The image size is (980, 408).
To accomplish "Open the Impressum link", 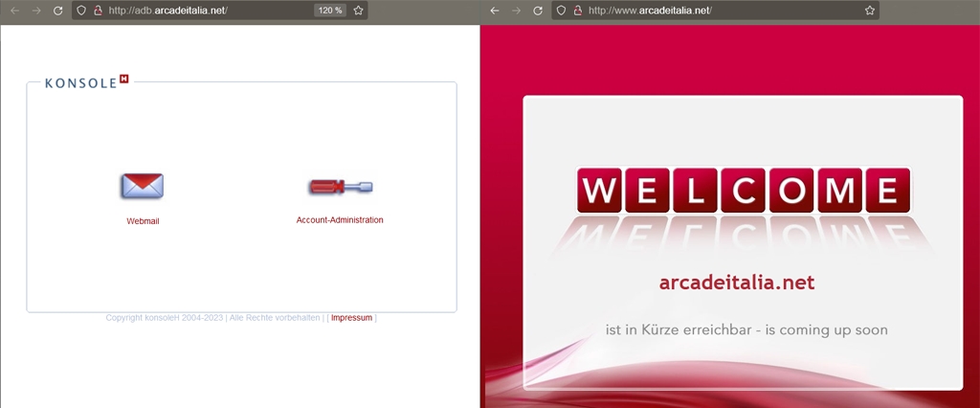I will point(351,318).
